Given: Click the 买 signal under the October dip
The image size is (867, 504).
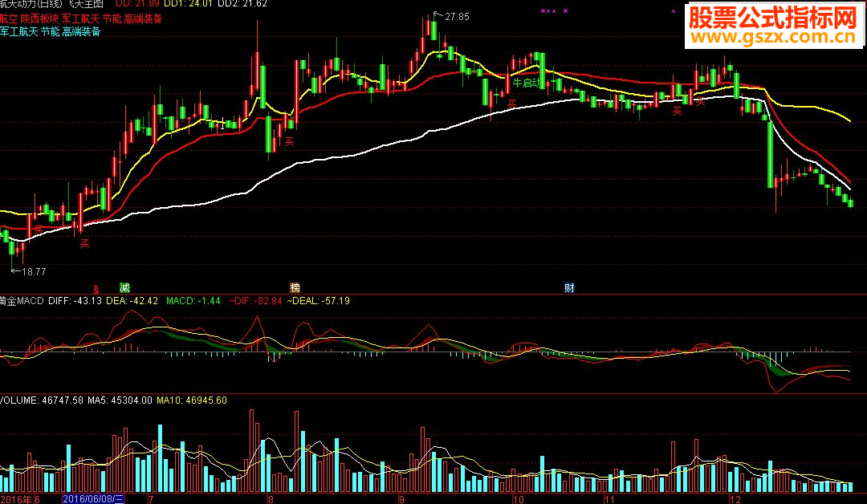Looking at the screenshot, I should pyautogui.click(x=511, y=104).
